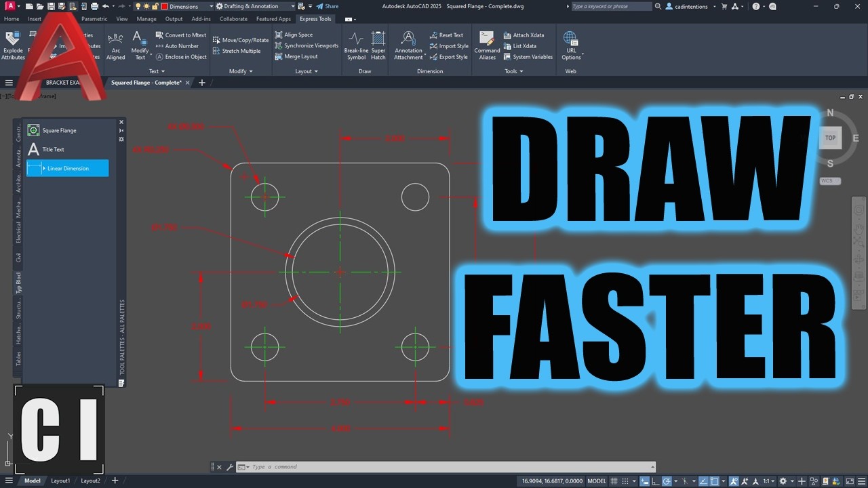Open Layout1 tab
Viewport: 868px width, 488px height.
[60, 481]
